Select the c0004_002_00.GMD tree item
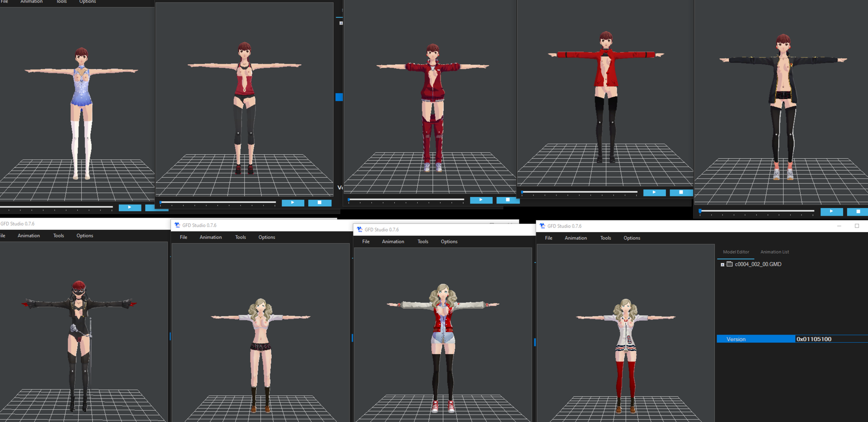The width and height of the screenshot is (868, 422). pos(758,264)
